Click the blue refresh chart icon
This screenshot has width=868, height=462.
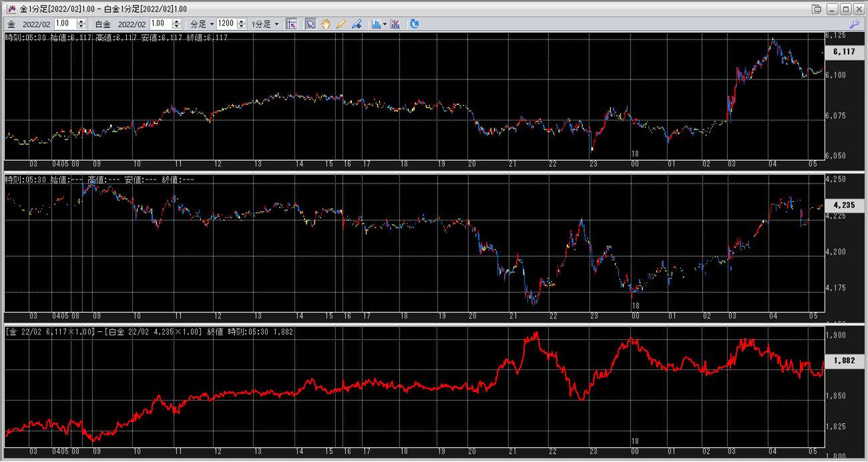click(x=414, y=24)
